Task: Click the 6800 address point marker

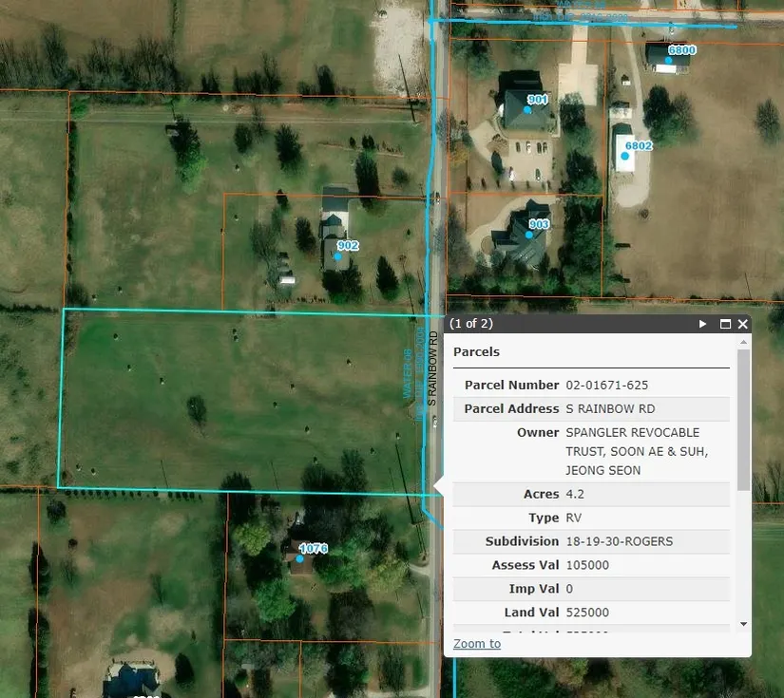Action: (669, 61)
